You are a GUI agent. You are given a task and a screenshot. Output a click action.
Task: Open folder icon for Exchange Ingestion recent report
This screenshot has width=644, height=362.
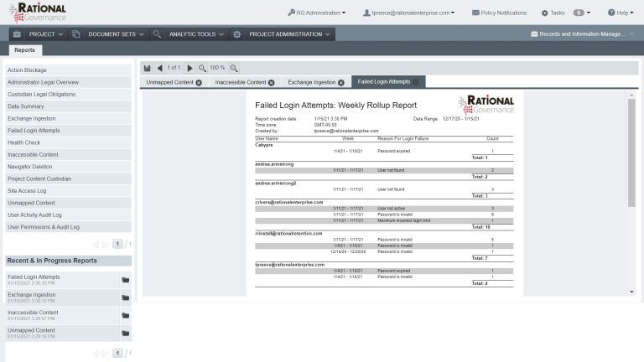pos(126,297)
